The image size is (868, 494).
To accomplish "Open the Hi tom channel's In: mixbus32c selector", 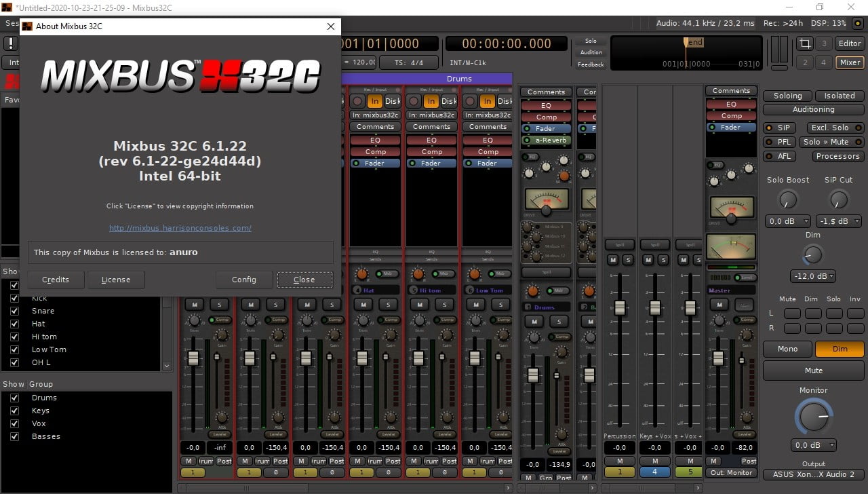I will (x=431, y=115).
